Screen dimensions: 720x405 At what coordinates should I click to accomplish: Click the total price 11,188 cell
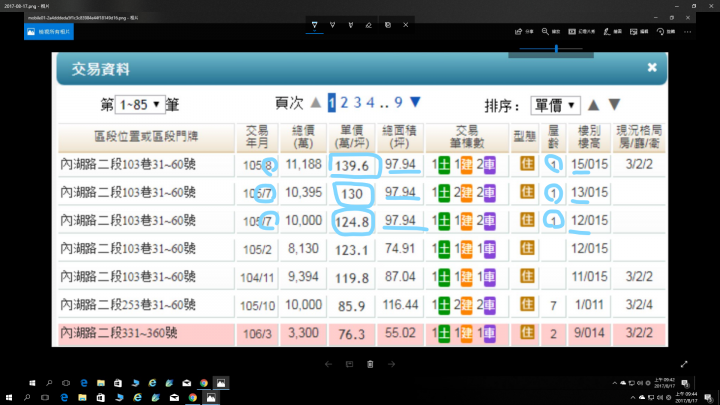tap(303, 164)
